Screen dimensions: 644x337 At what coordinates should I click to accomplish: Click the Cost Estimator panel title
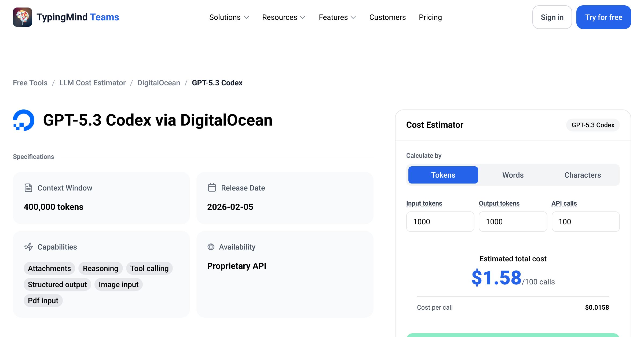pos(435,125)
